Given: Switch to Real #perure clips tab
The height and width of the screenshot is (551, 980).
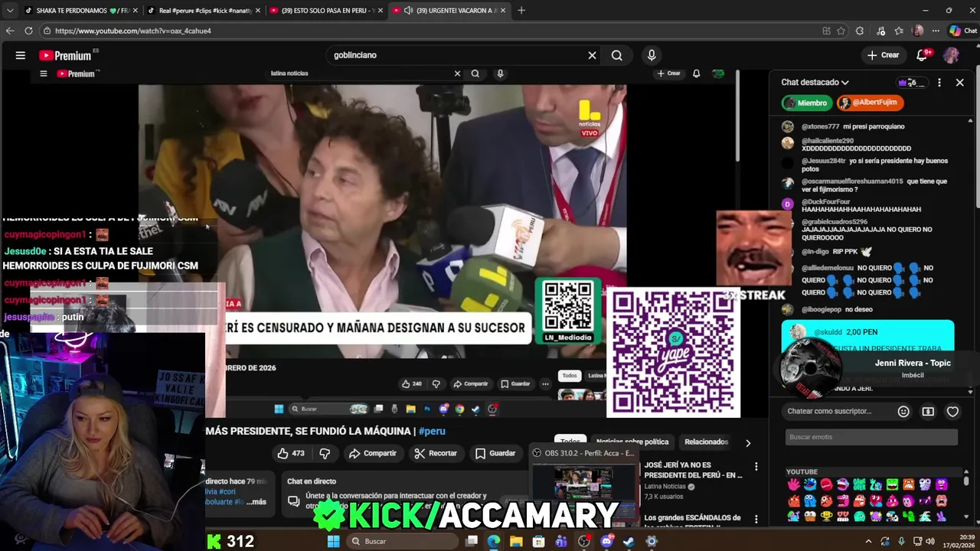Looking at the screenshot, I should [204, 10].
